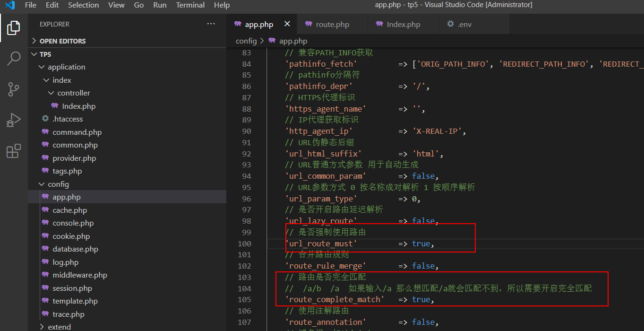Click 'route_annotation' key in code
Image resolution: width=644 pixels, height=331 pixels.
click(x=326, y=322)
